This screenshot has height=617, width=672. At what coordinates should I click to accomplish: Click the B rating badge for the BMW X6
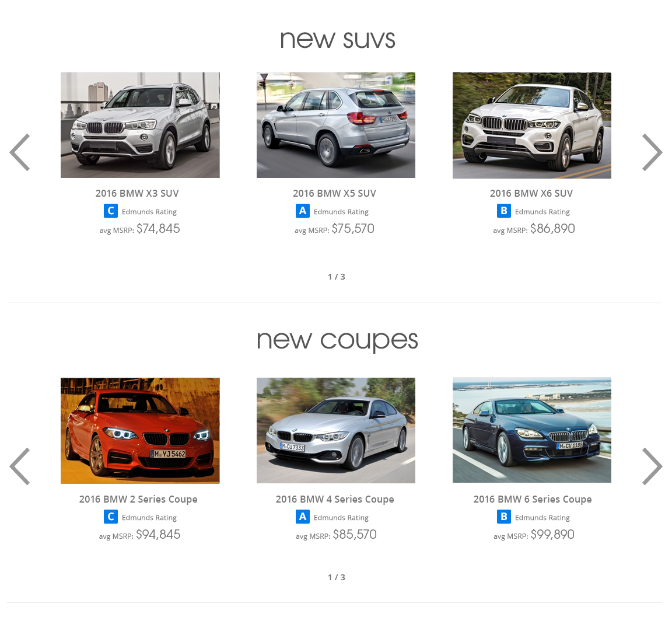pyautogui.click(x=503, y=211)
